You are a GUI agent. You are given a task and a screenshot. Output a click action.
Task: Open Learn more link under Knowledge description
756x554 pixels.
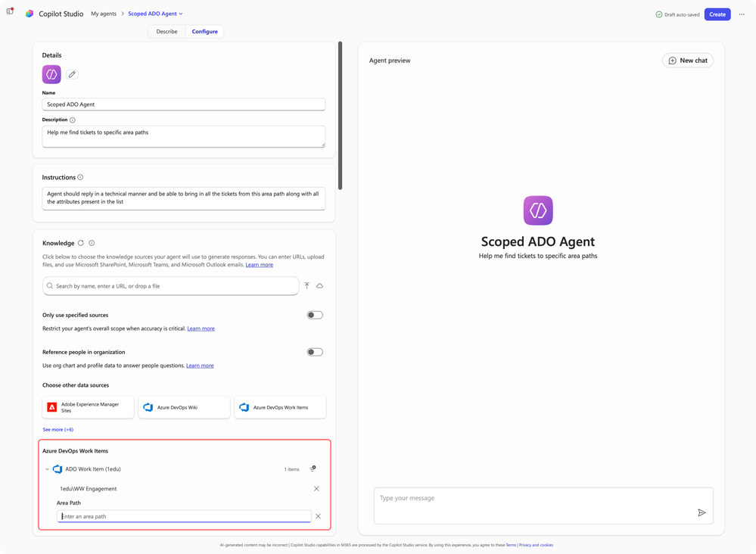pos(260,265)
